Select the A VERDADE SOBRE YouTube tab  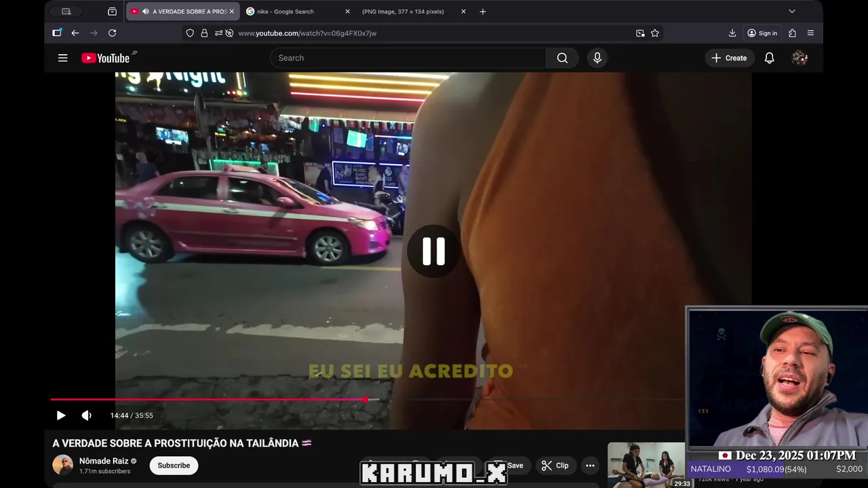[x=183, y=12]
